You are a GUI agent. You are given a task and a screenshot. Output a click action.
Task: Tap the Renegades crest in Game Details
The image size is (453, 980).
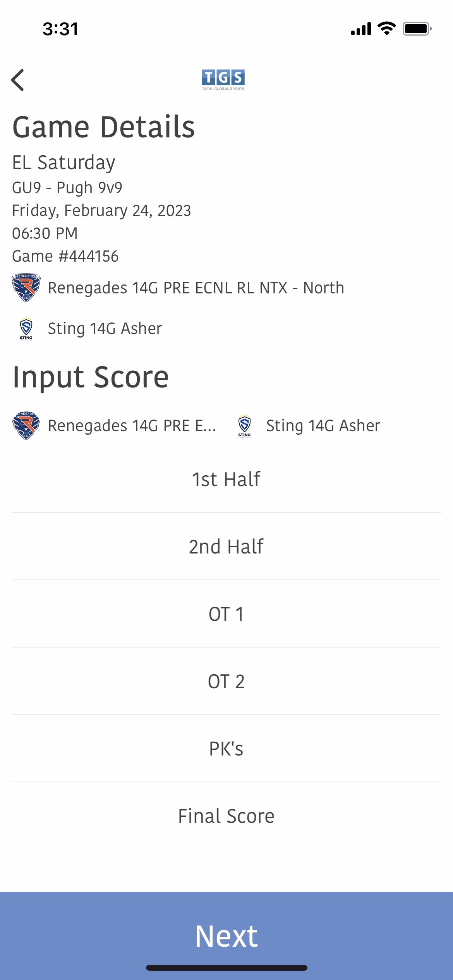tap(26, 288)
